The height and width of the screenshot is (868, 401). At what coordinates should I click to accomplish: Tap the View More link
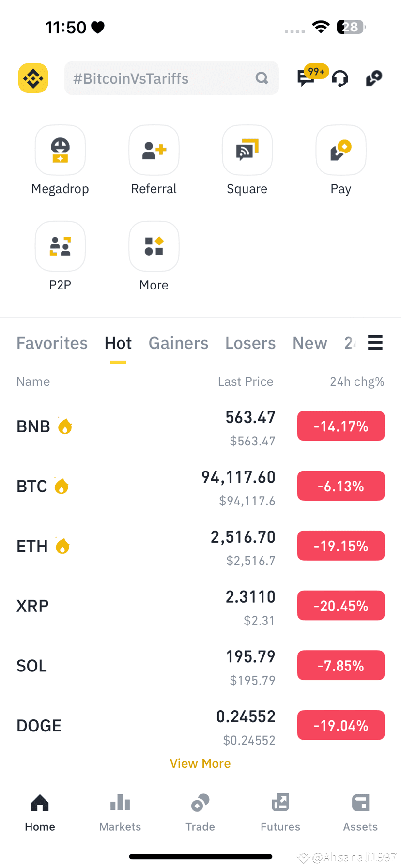point(200,763)
